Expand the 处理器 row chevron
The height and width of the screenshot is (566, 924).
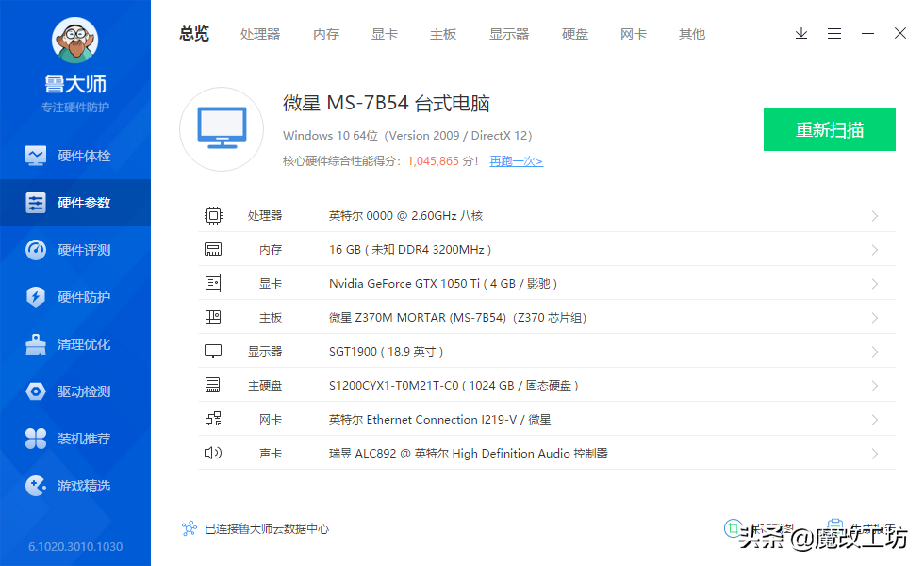point(875,216)
